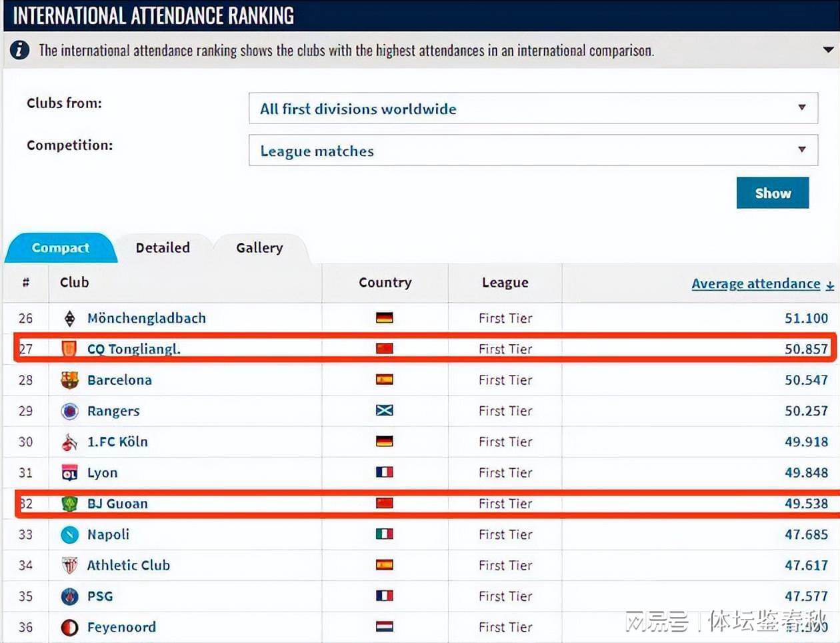Open the Lyon club link
This screenshot has width=840, height=643.
pyautogui.click(x=102, y=473)
